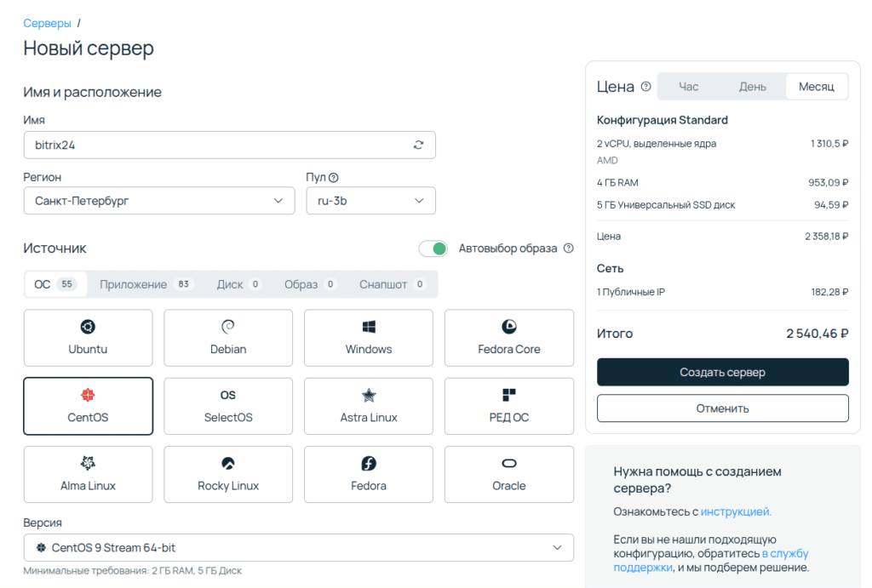Pick the Windows operating system tile
Viewport: 872px width, 588px height.
(369, 338)
